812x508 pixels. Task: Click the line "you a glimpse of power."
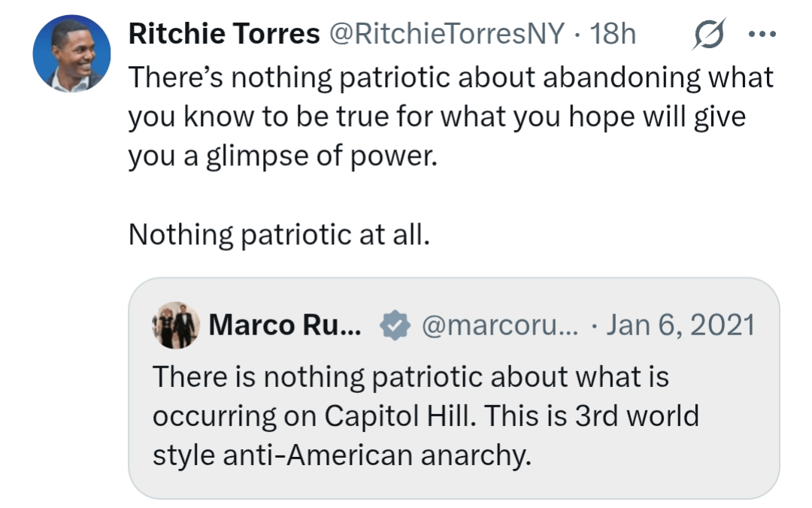[282, 156]
